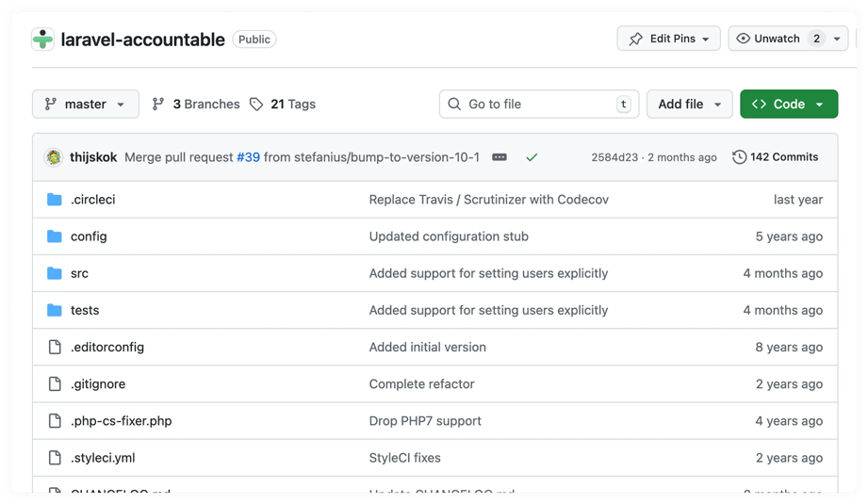Expand the Add file dropdown

tap(690, 105)
